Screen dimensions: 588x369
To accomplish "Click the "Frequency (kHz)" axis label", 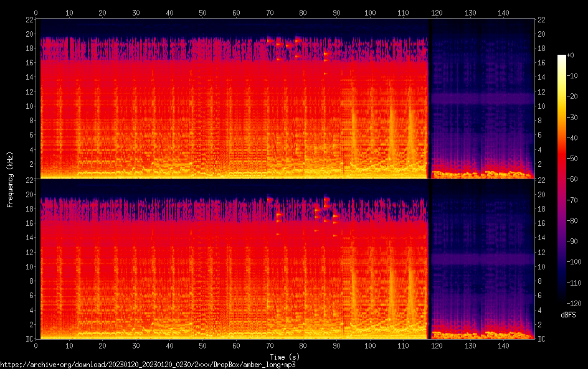I will pos(10,179).
